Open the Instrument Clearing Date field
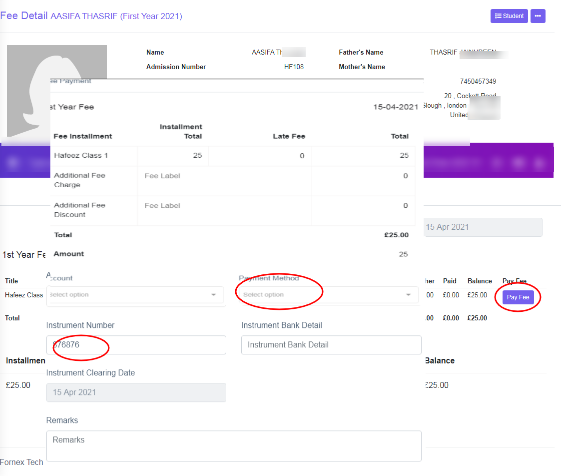The width and height of the screenshot is (561, 476). click(x=136, y=393)
